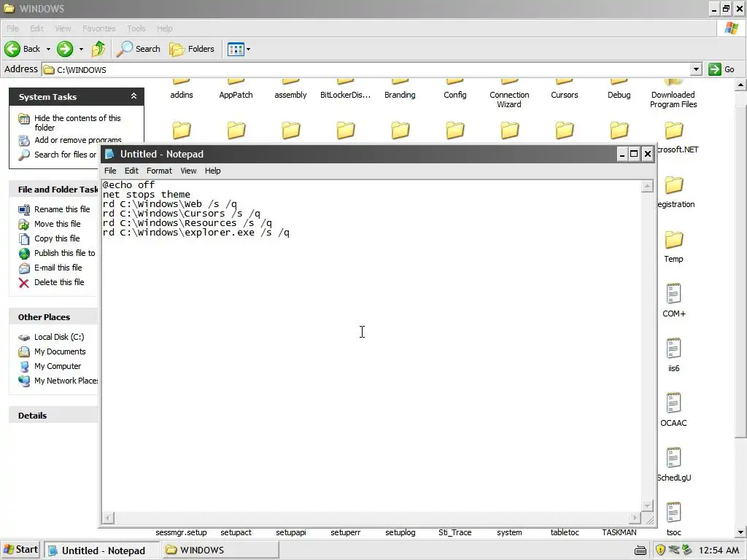Open Notepad Format menu
747x560 pixels.
tap(159, 171)
